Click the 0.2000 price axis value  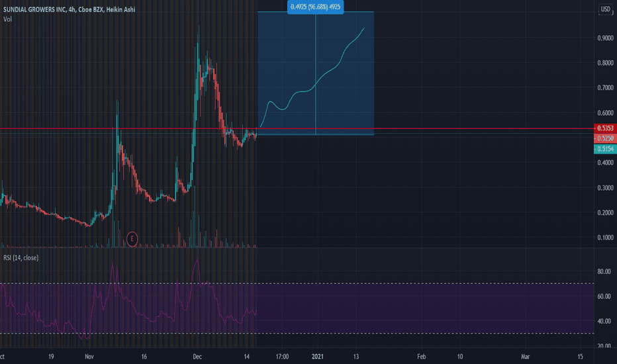click(605, 212)
